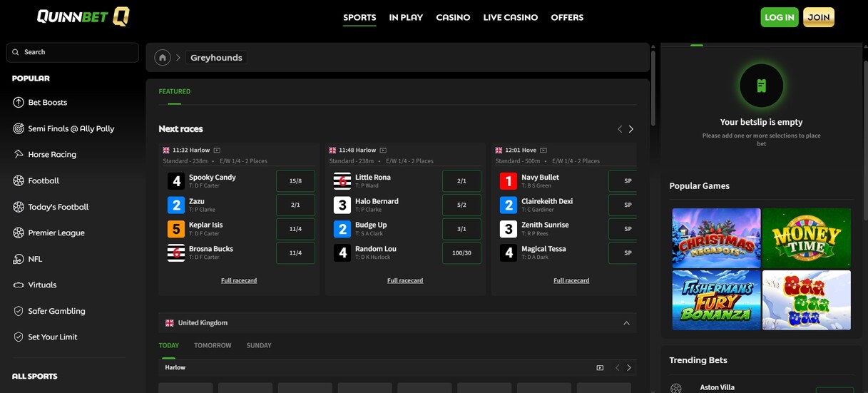This screenshot has height=393, width=868.
Task: Click the Premier League icon
Action: point(19,233)
